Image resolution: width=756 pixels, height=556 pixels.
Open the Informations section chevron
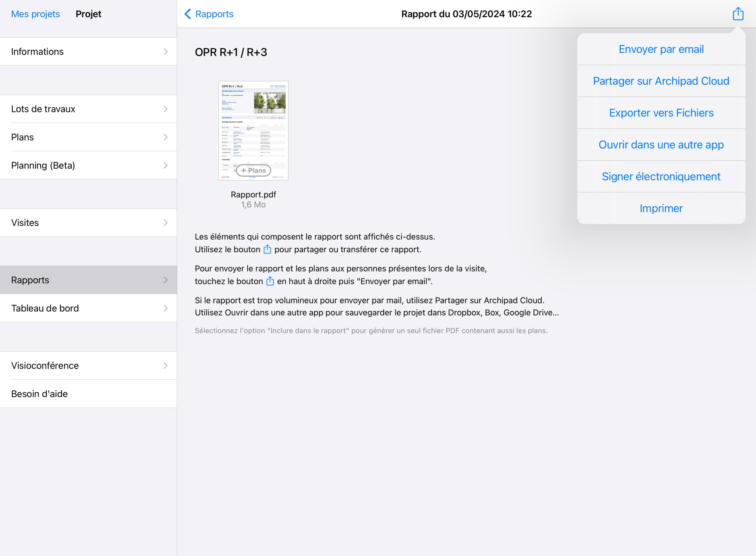pos(166,51)
